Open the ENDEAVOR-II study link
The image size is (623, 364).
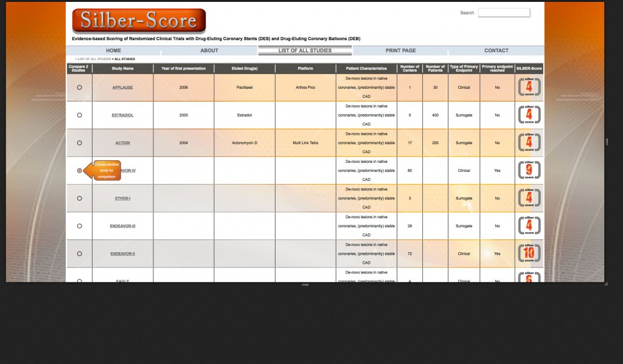pos(122,253)
